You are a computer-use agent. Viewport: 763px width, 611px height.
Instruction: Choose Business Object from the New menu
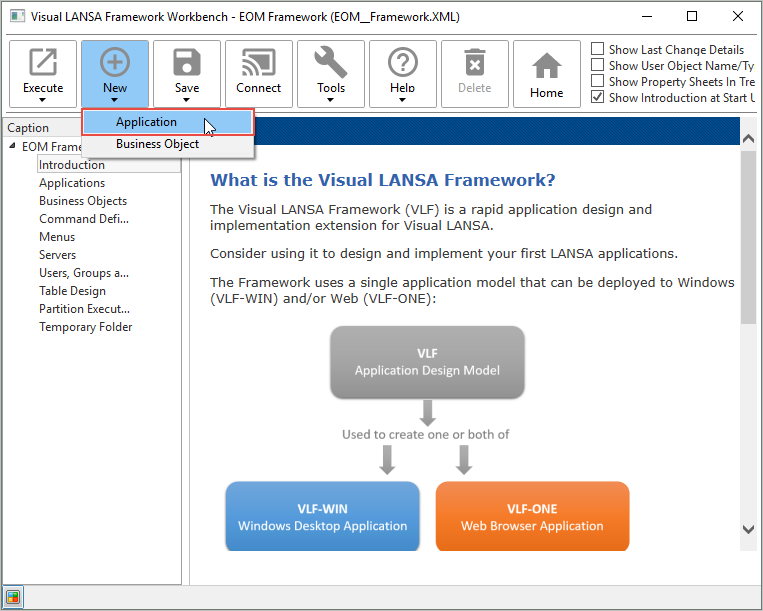coord(168,144)
